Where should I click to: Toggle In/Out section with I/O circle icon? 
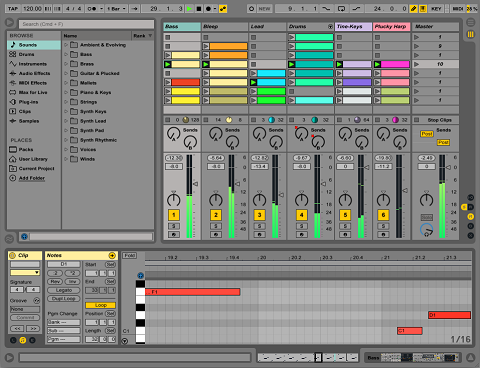pos(471,197)
